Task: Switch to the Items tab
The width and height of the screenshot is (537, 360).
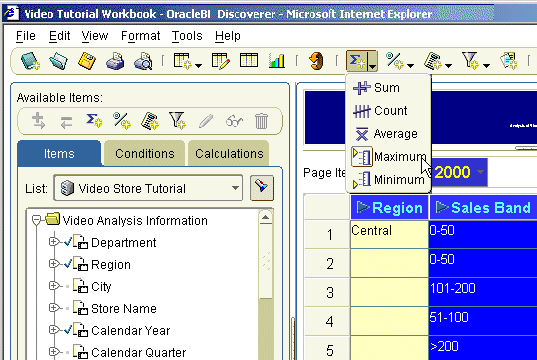Action: (x=59, y=153)
